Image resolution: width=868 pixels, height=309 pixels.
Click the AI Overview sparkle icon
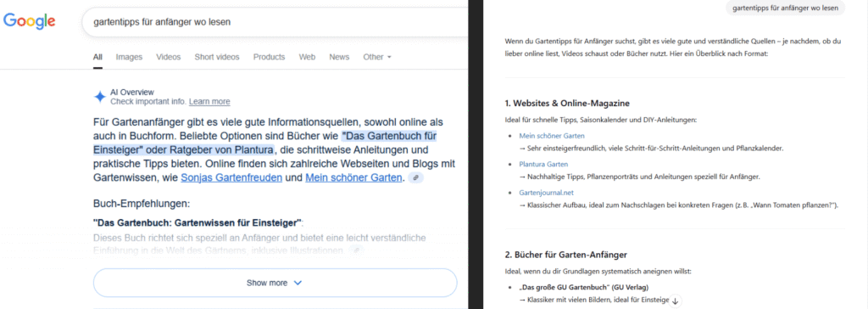coord(100,97)
